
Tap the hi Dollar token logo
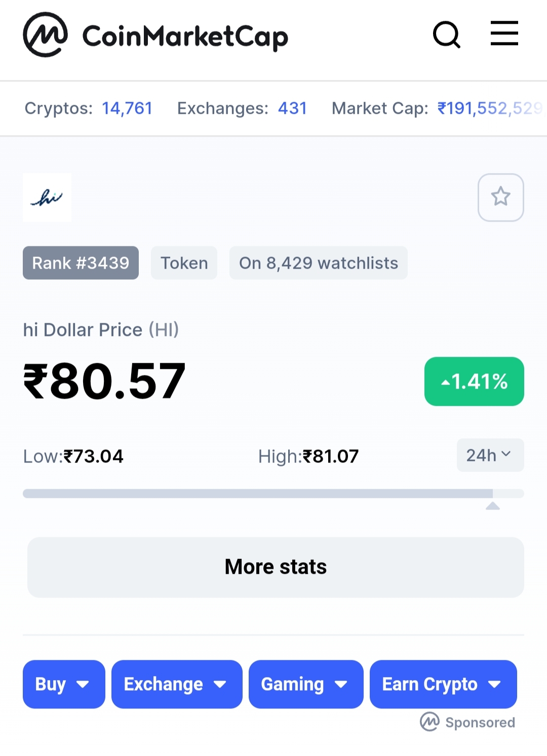[x=47, y=197]
